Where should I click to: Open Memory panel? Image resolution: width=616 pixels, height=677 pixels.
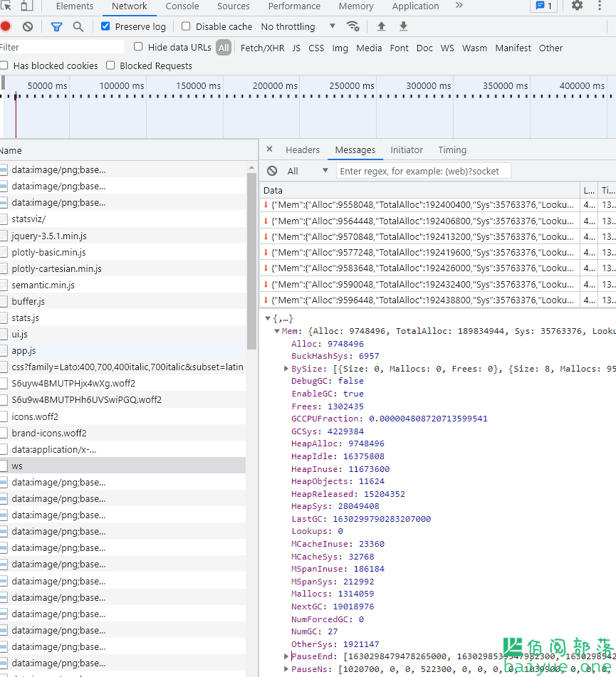click(356, 6)
